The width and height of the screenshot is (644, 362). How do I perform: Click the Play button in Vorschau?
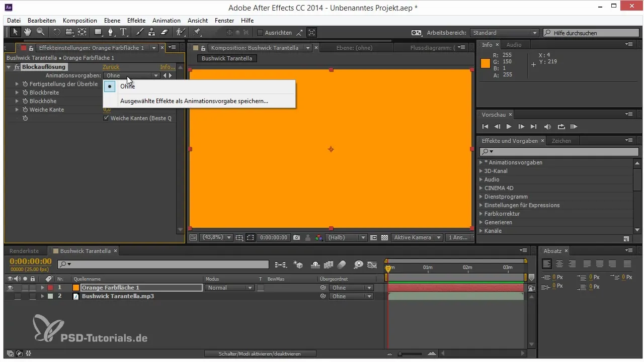coord(509,127)
